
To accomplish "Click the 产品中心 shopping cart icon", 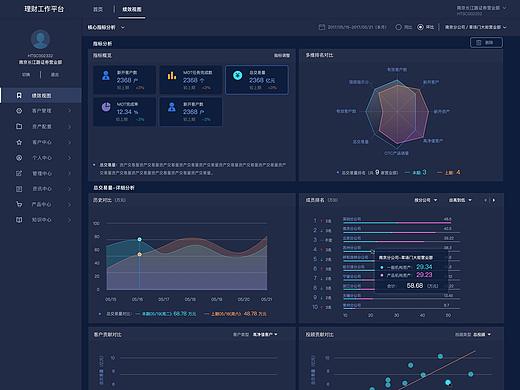I will (19, 204).
